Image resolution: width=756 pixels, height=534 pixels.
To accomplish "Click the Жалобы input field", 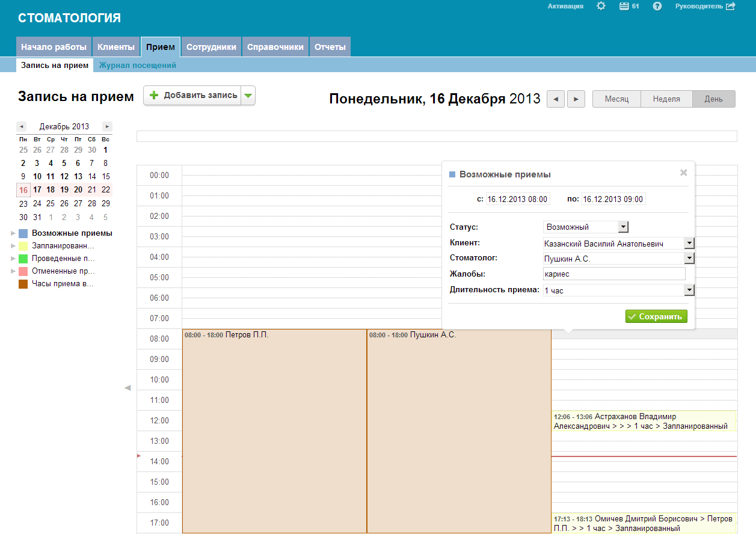I will coord(613,274).
